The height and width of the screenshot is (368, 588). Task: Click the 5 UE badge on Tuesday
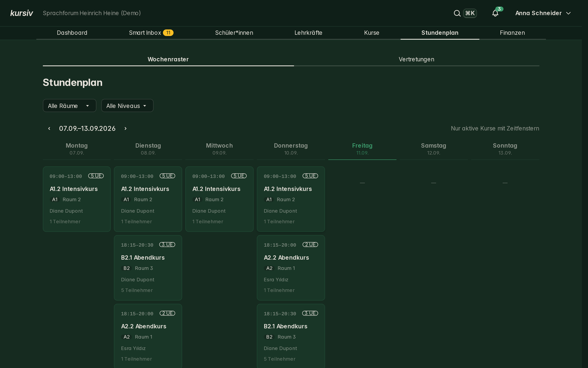167,176
